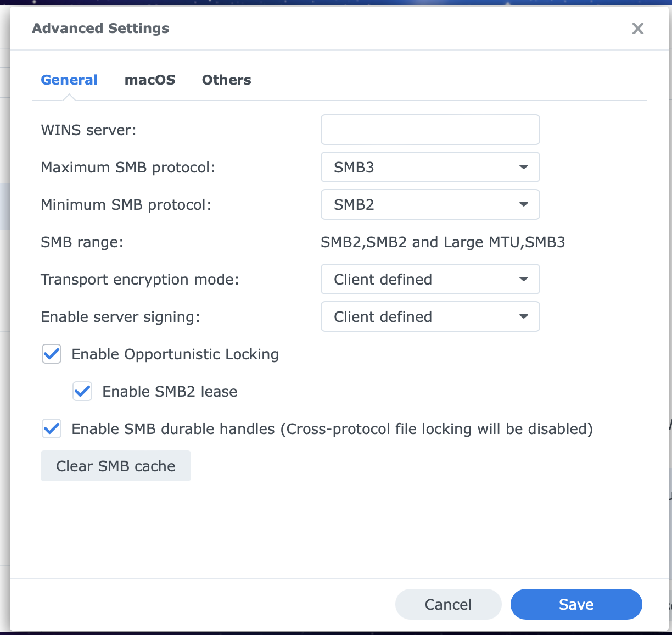672x635 pixels.
Task: Switch to the macOS tab
Action: [x=150, y=80]
